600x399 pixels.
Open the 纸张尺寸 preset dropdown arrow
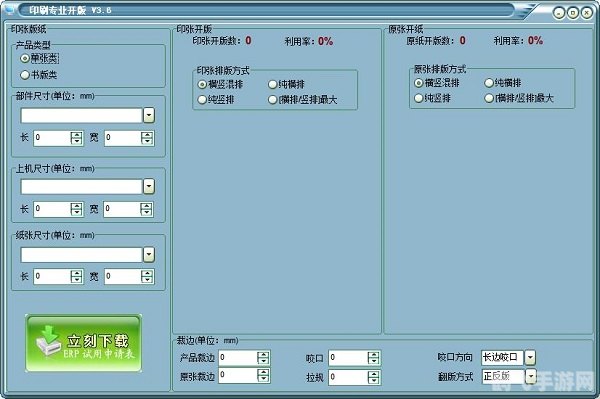149,254
